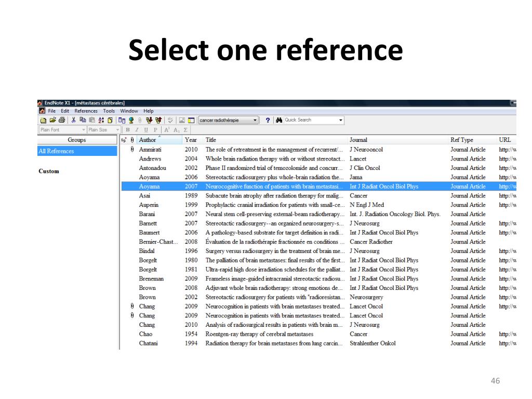The height and width of the screenshot is (399, 532).
Task: Click the Groups pane header
Action: coord(77,140)
